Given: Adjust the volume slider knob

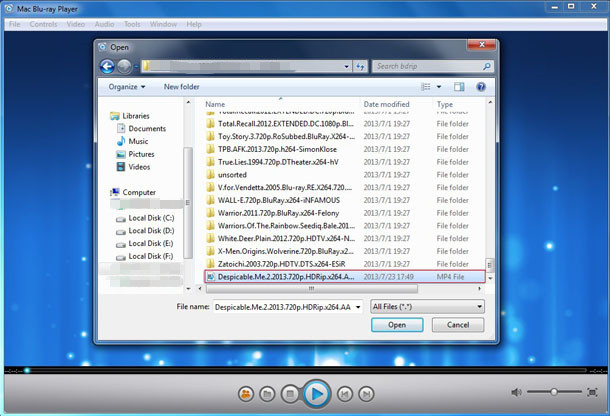Looking at the screenshot, I should click(554, 392).
